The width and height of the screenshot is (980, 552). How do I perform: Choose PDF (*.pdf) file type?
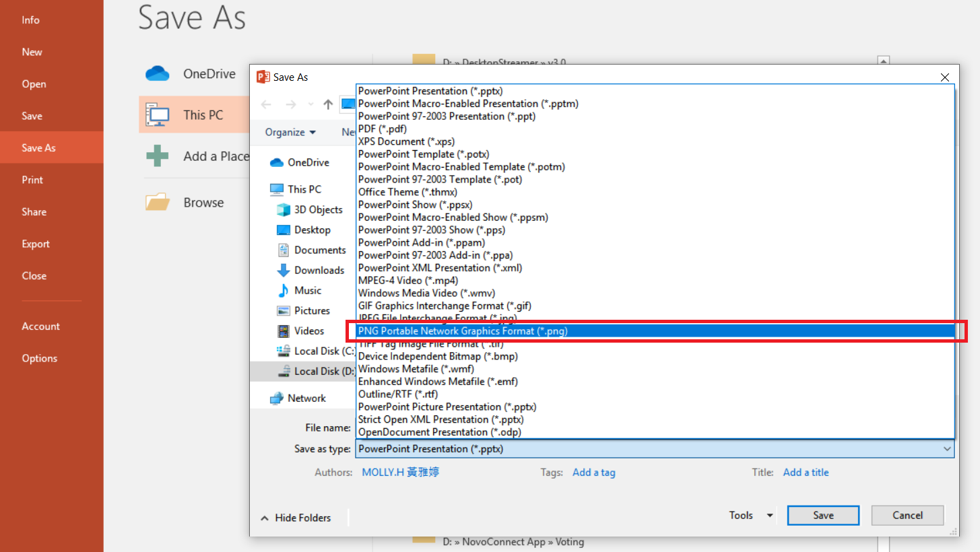pos(655,129)
